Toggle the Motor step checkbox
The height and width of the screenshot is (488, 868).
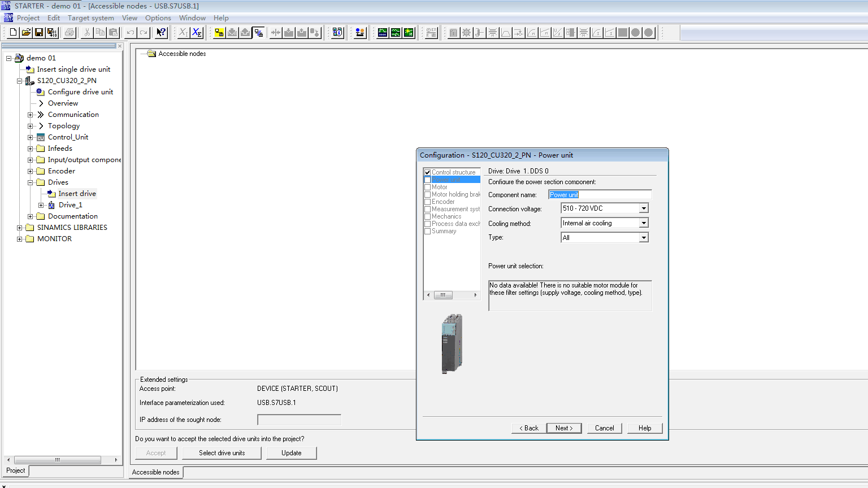click(x=428, y=188)
